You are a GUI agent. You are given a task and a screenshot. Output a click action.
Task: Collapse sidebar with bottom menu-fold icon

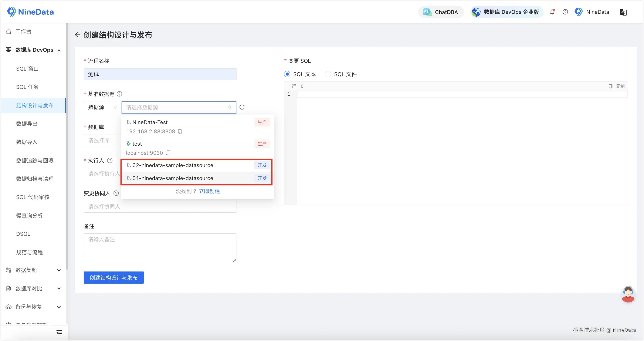click(59, 333)
